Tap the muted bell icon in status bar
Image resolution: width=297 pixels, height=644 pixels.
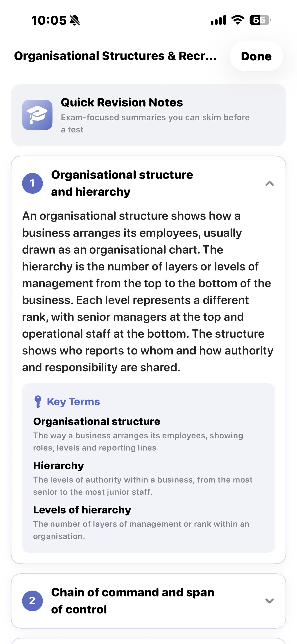(x=75, y=20)
